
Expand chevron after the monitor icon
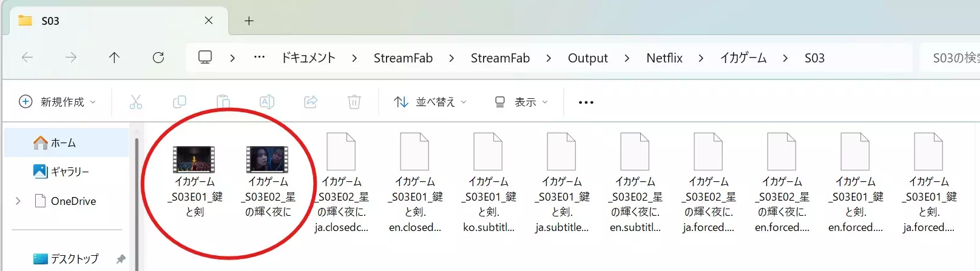[x=232, y=58]
